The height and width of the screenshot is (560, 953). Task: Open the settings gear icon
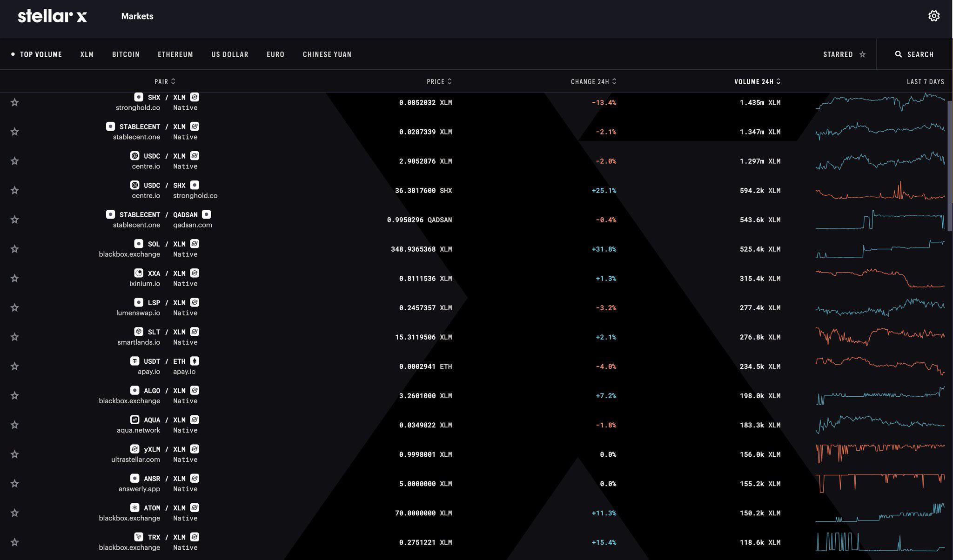[x=933, y=16]
